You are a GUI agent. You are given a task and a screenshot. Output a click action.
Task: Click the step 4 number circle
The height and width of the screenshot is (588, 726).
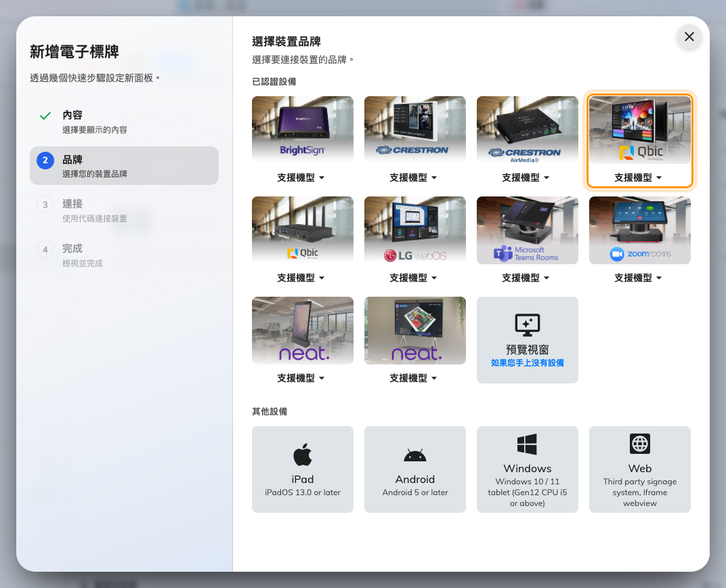(x=45, y=249)
